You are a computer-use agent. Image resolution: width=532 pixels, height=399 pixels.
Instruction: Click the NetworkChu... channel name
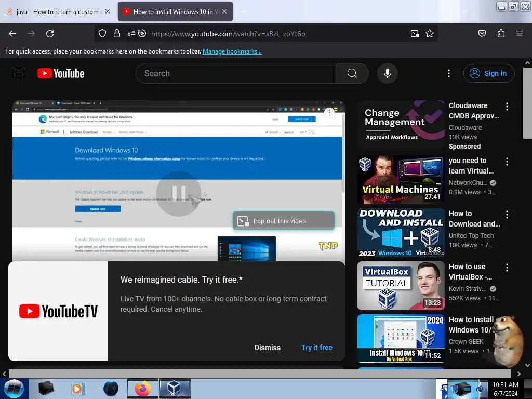click(468, 182)
